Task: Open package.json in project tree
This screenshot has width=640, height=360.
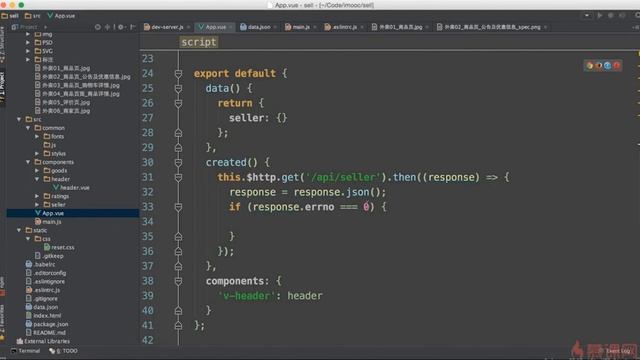Action: coord(47,324)
